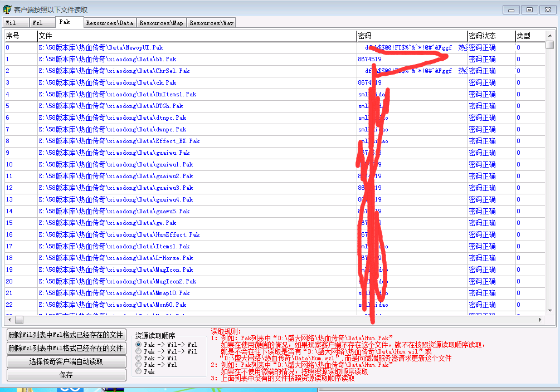Click the application icon in the title bar

tap(7, 9)
